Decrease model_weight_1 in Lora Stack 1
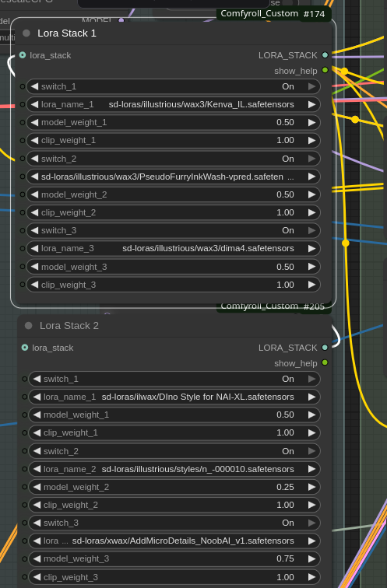 click(x=34, y=123)
